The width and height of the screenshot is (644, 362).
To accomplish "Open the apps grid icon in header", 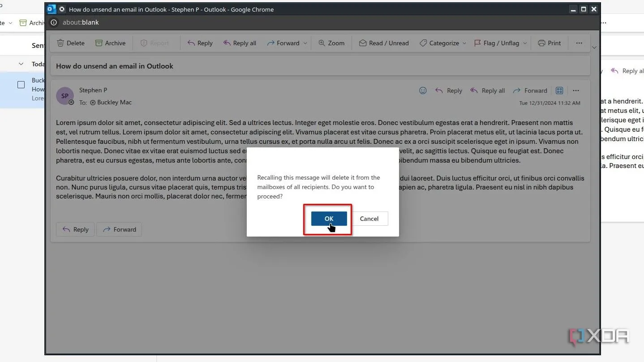I will coord(559,90).
